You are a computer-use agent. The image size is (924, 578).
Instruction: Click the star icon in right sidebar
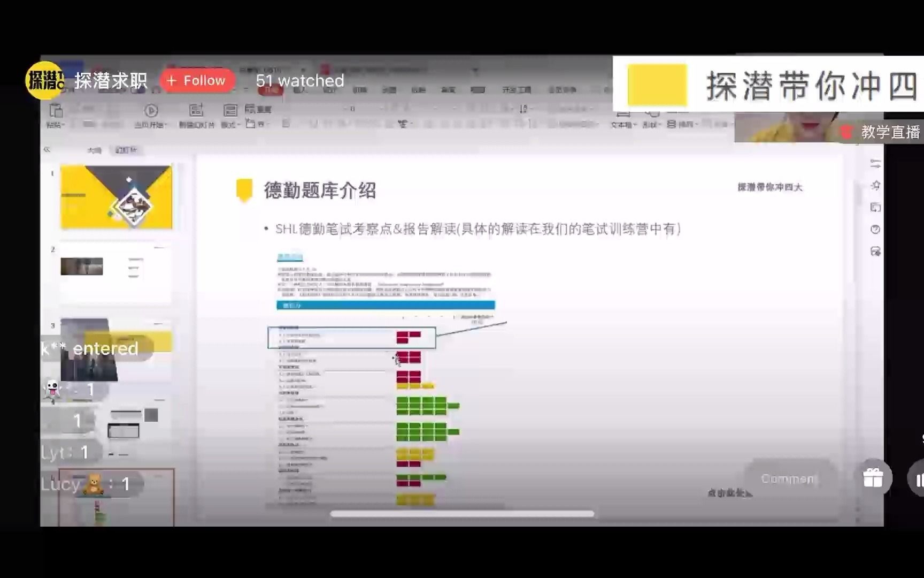coord(875,185)
